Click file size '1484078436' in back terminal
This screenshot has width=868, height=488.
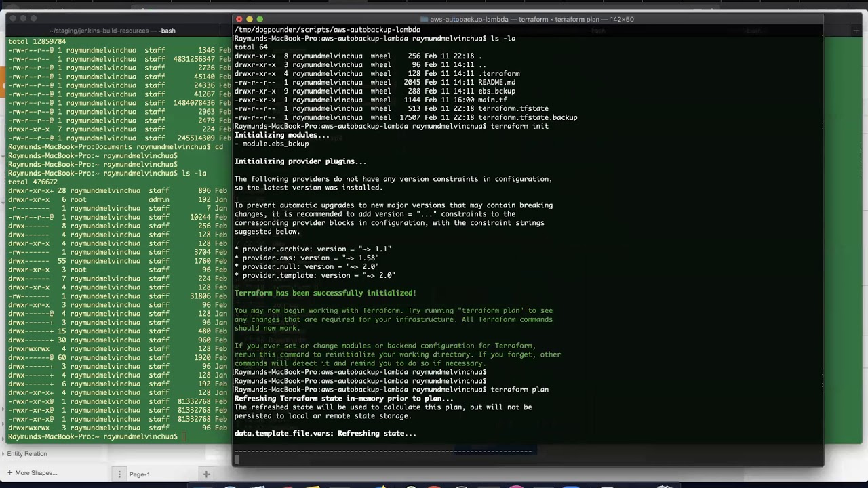click(x=194, y=104)
